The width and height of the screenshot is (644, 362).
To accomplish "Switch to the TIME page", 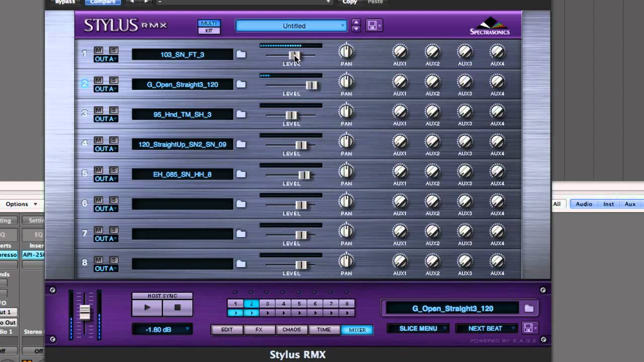I will [x=324, y=330].
